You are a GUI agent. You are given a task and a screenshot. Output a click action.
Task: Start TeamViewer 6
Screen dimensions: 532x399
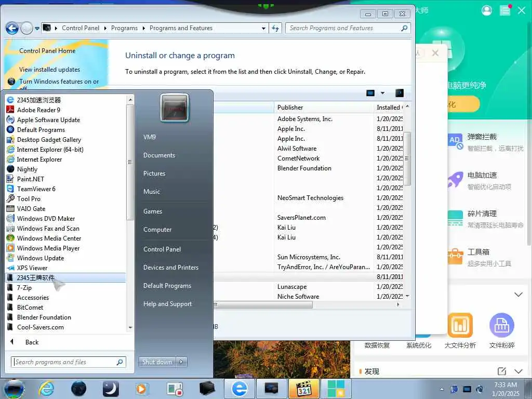coord(36,189)
